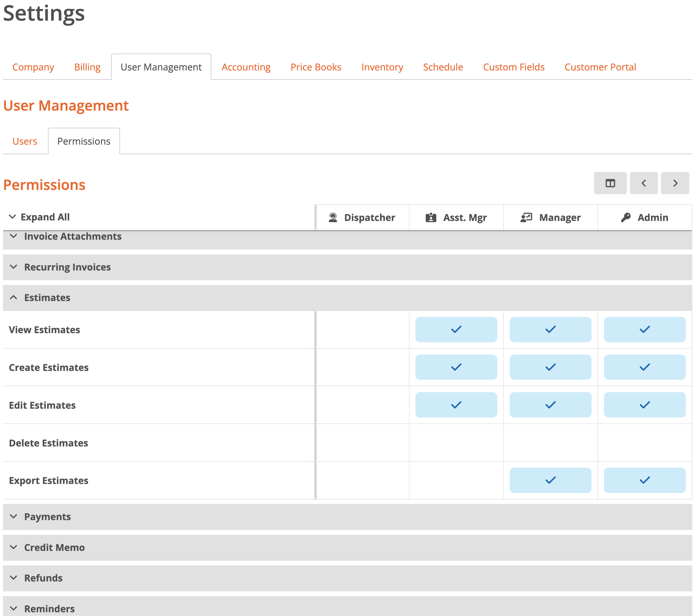The image size is (699, 616).
Task: Click the Dispatcher headset icon
Action: click(x=333, y=217)
